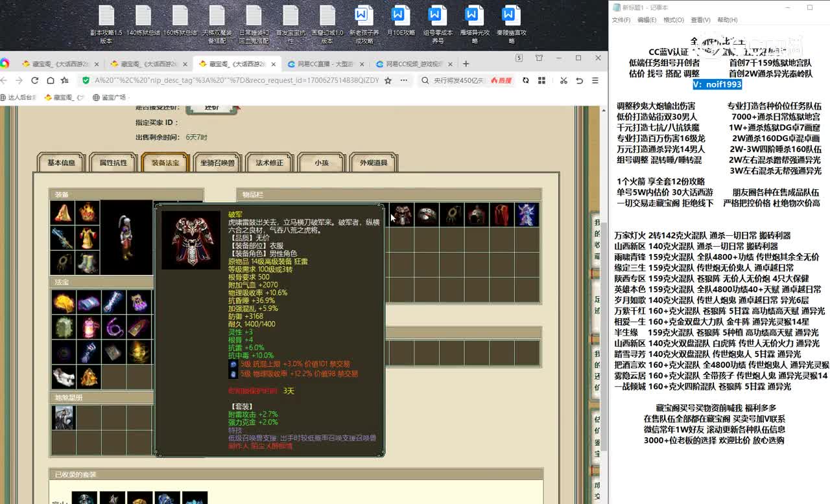Select the silver scroll magic treasure

113,302
